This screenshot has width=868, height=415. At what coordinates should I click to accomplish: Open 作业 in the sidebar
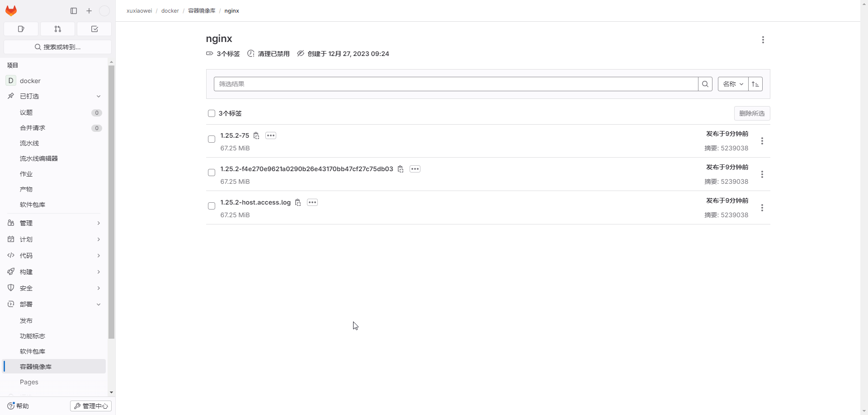[54, 174]
